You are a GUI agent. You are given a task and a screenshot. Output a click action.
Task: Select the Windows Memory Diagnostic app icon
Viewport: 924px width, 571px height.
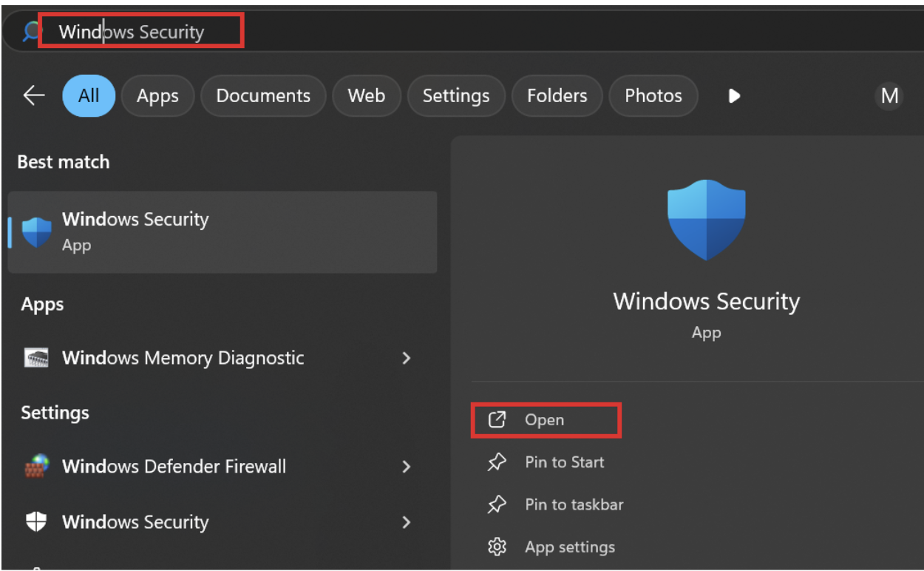pyautogui.click(x=36, y=358)
